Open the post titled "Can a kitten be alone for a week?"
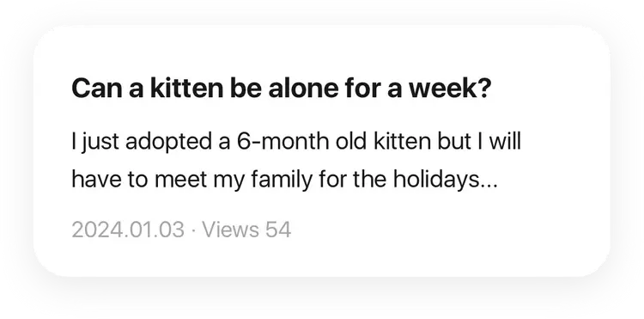This screenshot has width=644, height=319. [282, 89]
